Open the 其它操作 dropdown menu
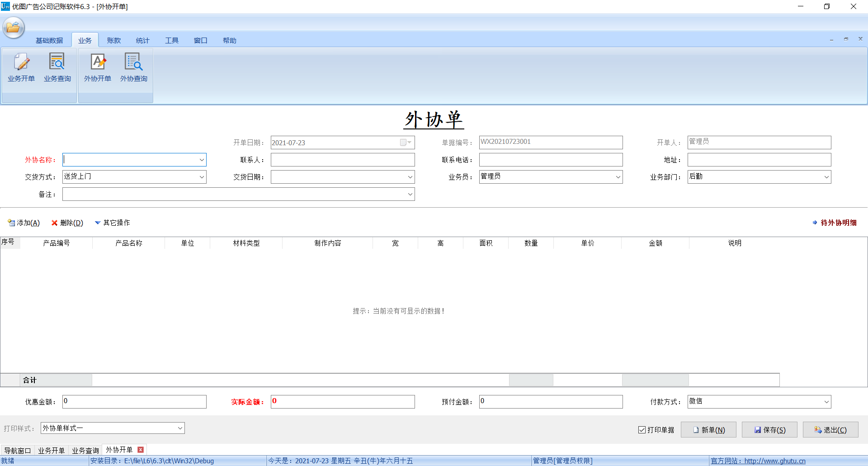 [112, 223]
